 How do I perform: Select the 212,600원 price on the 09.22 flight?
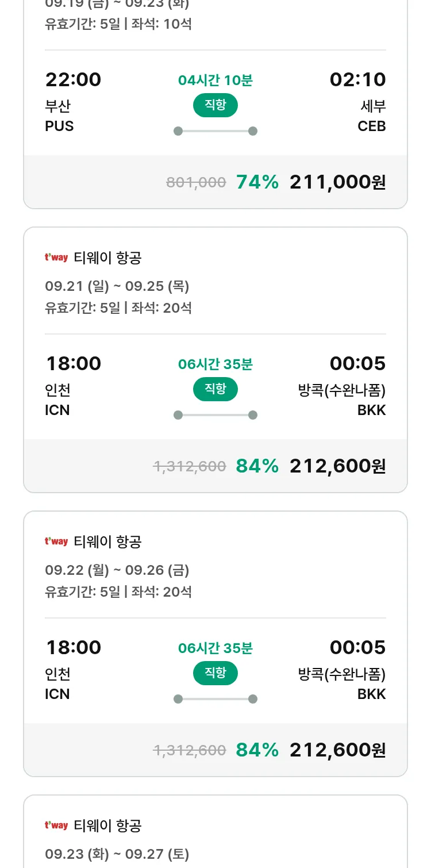pos(337,750)
